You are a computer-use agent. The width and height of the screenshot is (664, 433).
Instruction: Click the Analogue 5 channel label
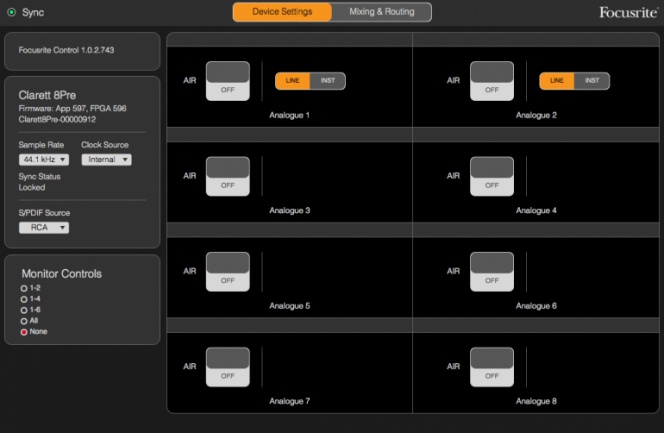tap(290, 306)
